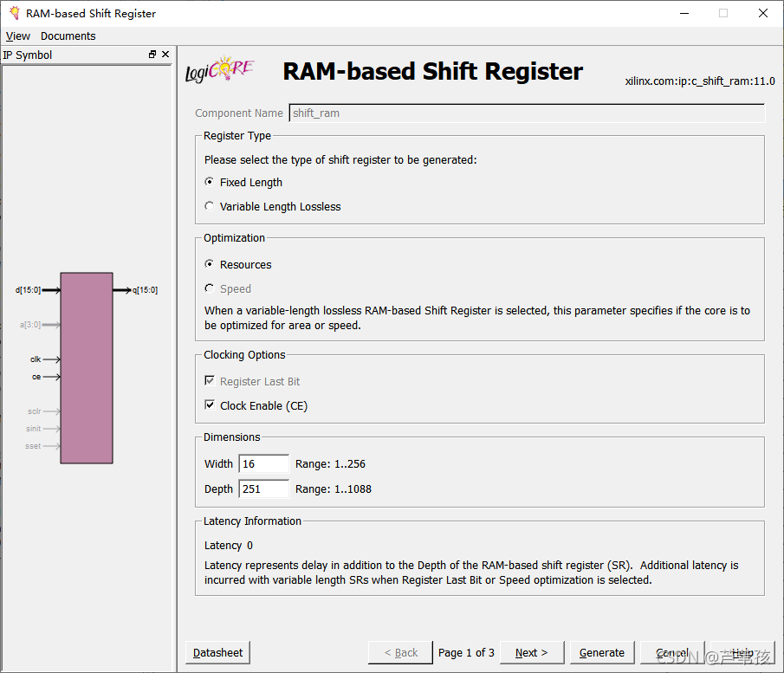
Task: Click the sinit pin label
Action: click(34, 429)
